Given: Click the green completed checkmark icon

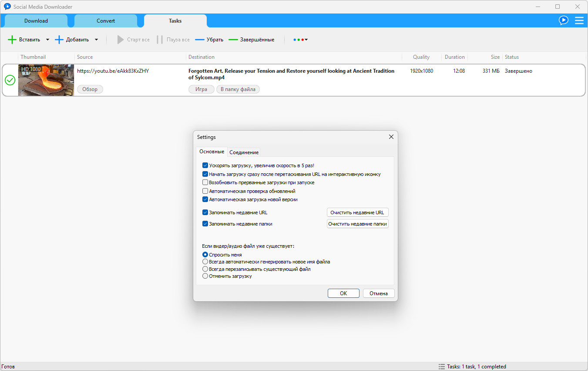Looking at the screenshot, I should 10,80.
